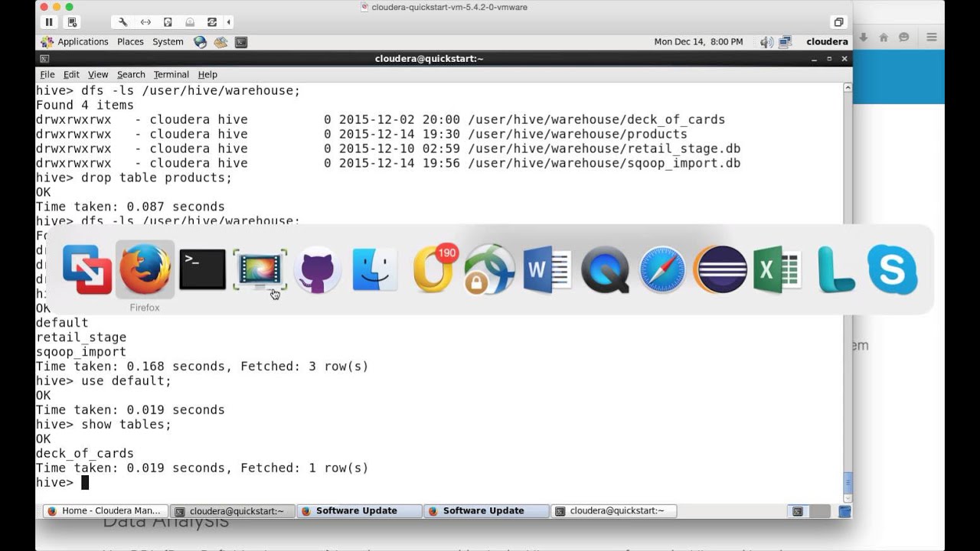Screen dimensions: 980x551
Task: Select the VPN globe-lock app in switcher
Action: click(489, 269)
